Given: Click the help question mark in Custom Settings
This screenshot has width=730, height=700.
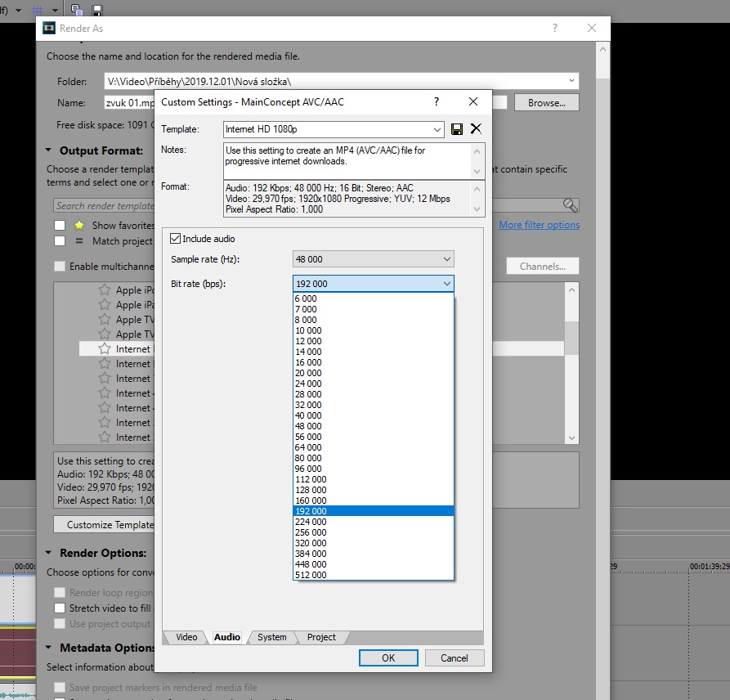Looking at the screenshot, I should [x=436, y=102].
